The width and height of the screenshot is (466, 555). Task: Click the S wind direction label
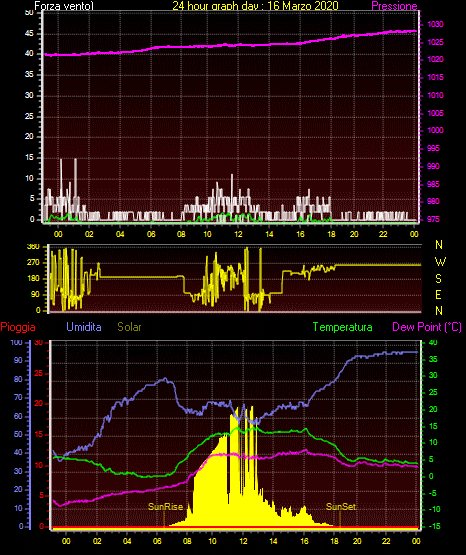(x=438, y=279)
